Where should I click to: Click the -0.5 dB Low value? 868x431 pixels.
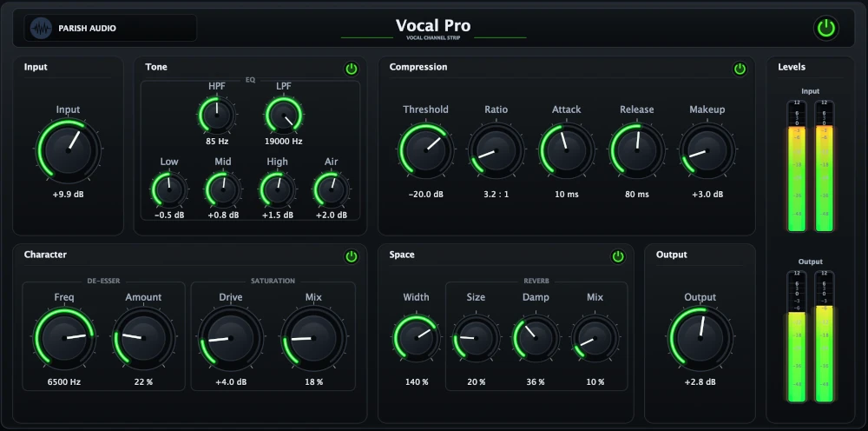point(169,215)
